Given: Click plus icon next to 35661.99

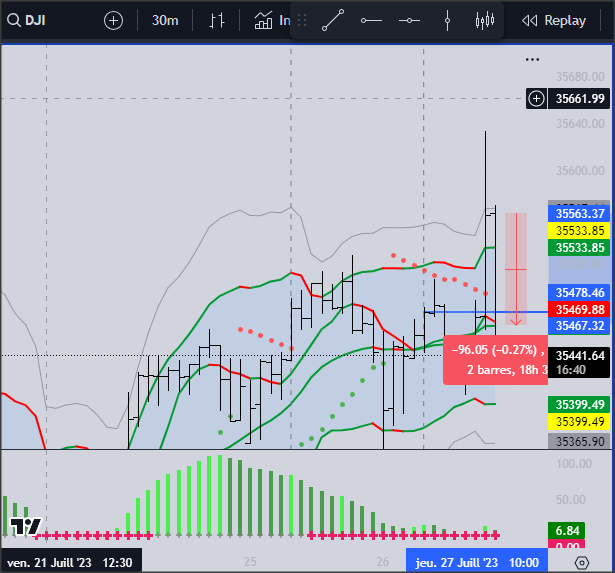Looking at the screenshot, I should (536, 98).
